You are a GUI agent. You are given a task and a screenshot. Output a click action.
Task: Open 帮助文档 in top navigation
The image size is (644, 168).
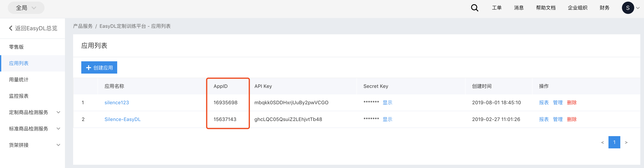pos(546,8)
